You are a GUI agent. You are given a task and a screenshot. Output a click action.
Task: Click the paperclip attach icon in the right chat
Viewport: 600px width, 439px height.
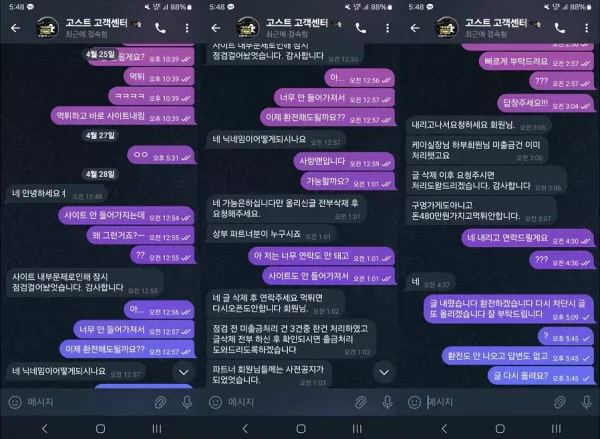[x=560, y=402]
